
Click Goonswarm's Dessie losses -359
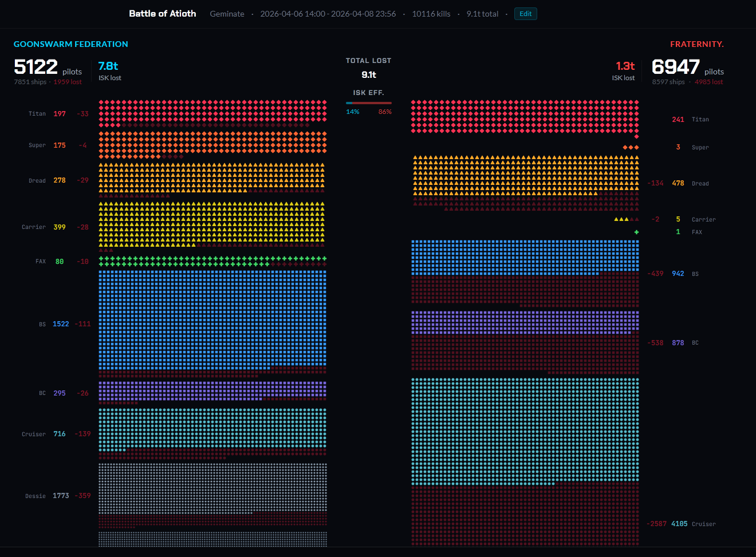click(x=83, y=496)
